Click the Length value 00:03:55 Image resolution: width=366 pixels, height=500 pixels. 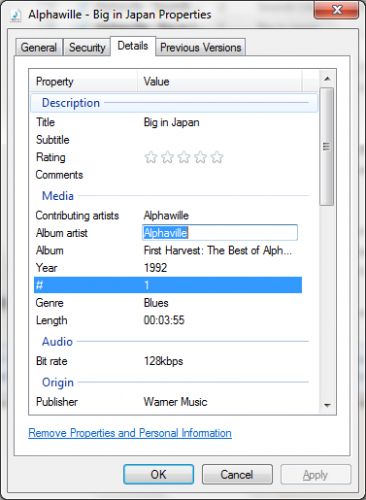164,320
